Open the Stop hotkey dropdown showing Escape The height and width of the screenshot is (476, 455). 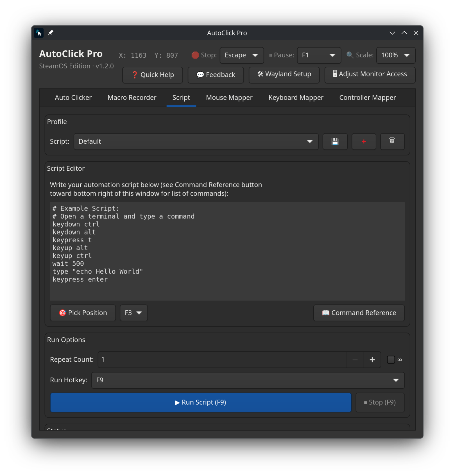(x=242, y=55)
